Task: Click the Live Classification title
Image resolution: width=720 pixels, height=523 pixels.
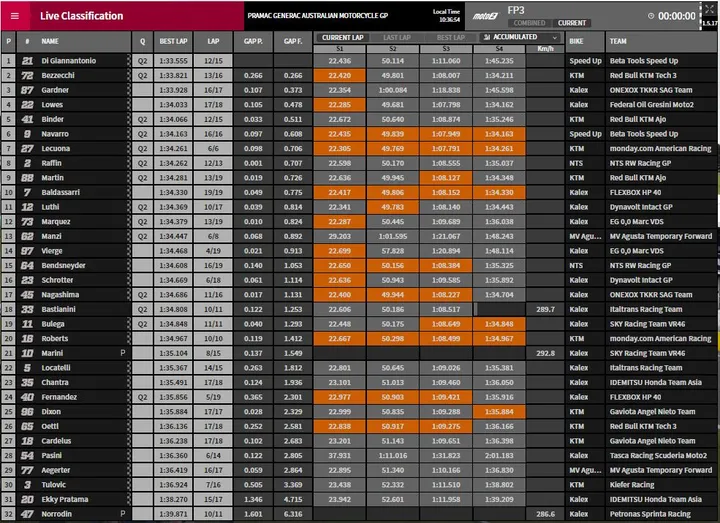Action: pos(81,16)
